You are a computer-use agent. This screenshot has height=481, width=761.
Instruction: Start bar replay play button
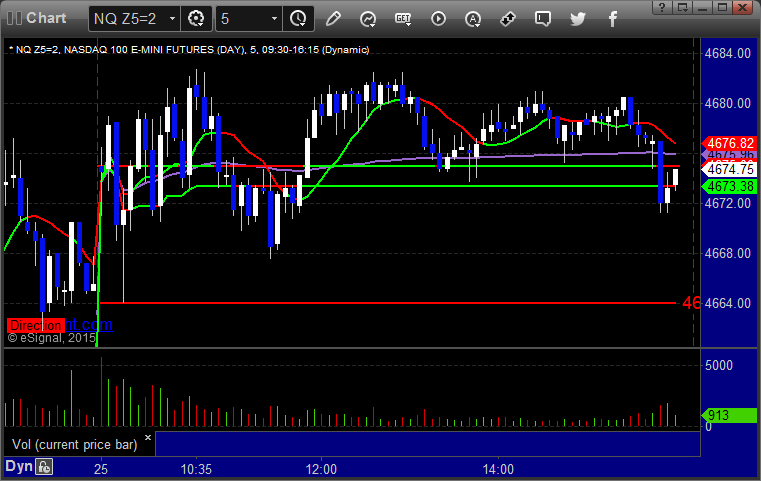tap(438, 19)
